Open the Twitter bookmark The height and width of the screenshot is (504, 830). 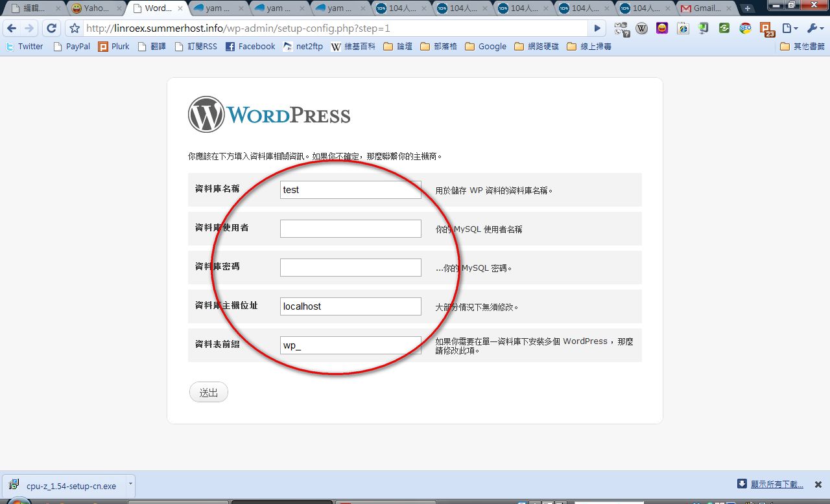click(x=25, y=47)
